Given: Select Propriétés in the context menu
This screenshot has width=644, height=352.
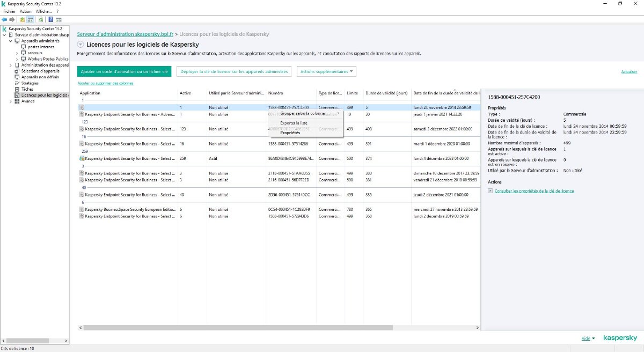Looking at the screenshot, I should click(290, 133).
